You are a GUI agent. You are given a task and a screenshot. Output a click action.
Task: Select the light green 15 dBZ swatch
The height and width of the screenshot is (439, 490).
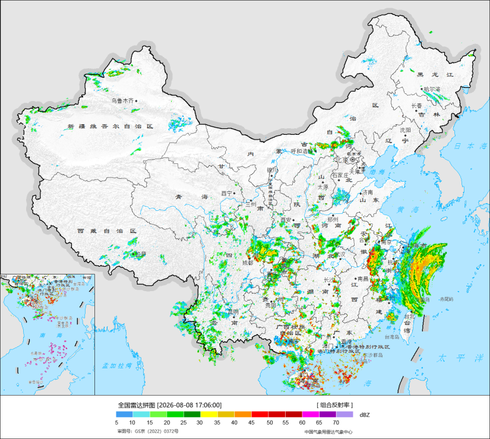pyautogui.click(x=158, y=414)
